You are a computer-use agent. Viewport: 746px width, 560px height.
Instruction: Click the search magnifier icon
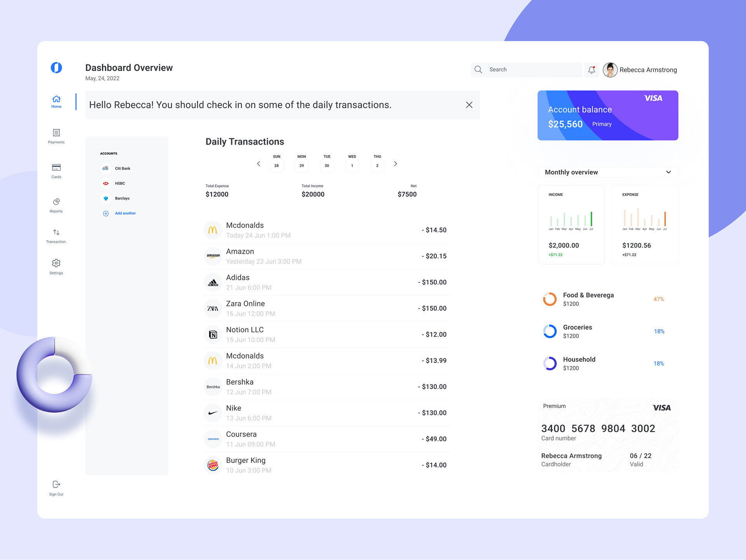pyautogui.click(x=479, y=70)
